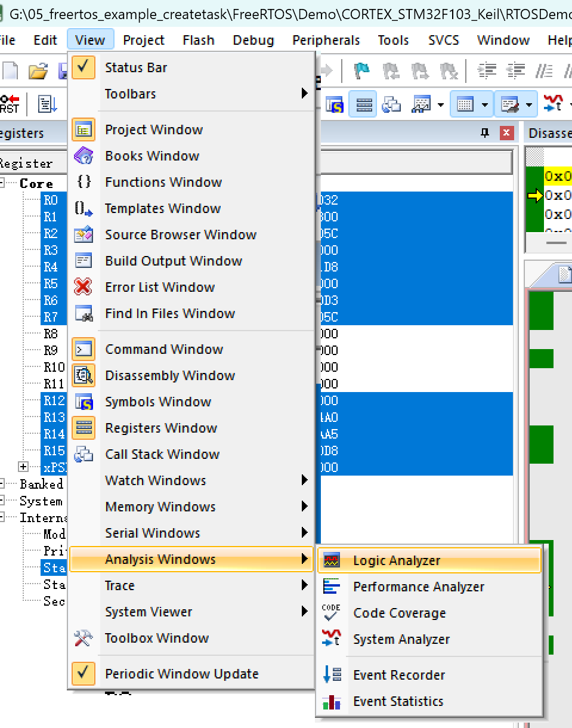Open the Flash menu
Image resolution: width=572 pixels, height=728 pixels.
199,40
